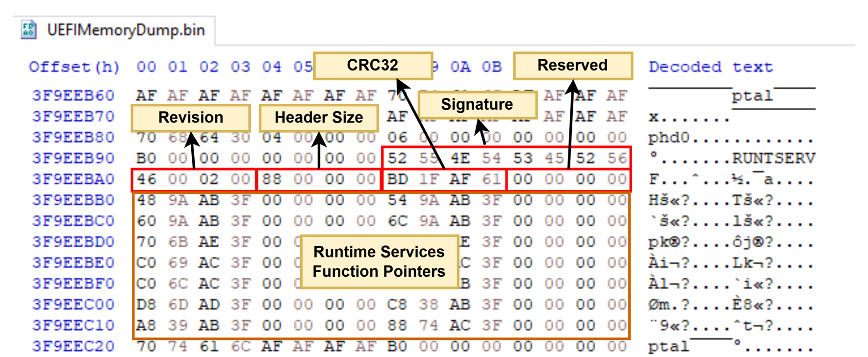Click byte D8 in row 3F9EEC00
Image resolution: width=868 pixels, height=357 pixels.
point(146,305)
